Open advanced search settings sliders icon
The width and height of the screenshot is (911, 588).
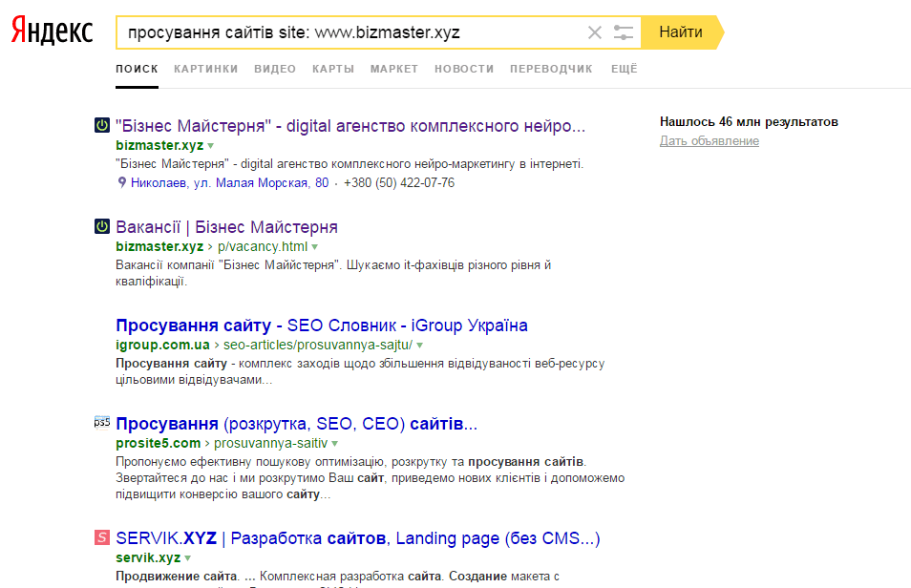coord(623,32)
